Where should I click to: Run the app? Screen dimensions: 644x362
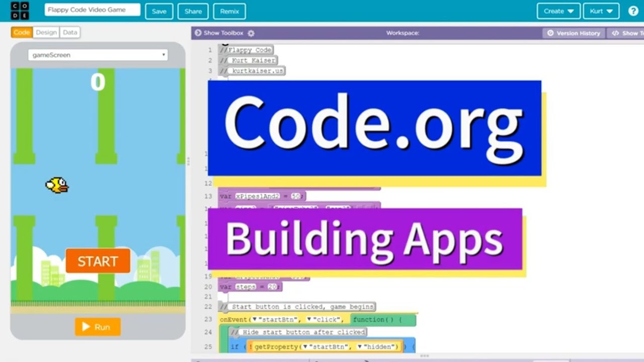point(98,327)
